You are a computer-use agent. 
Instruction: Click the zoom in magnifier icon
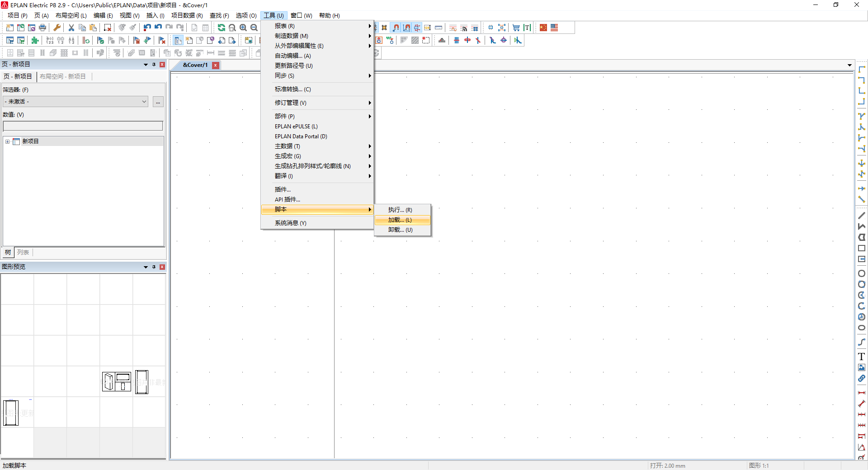pos(243,28)
